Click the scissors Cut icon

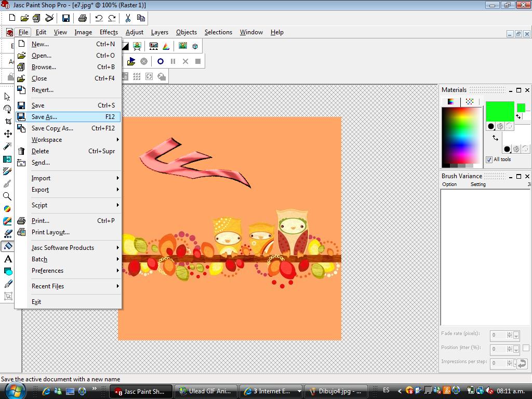[128, 18]
